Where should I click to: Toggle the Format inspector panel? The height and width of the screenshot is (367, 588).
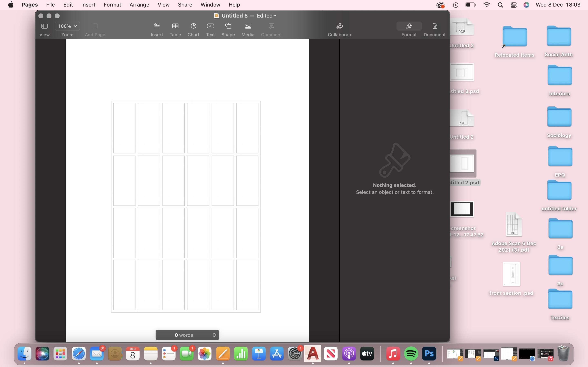[409, 26]
